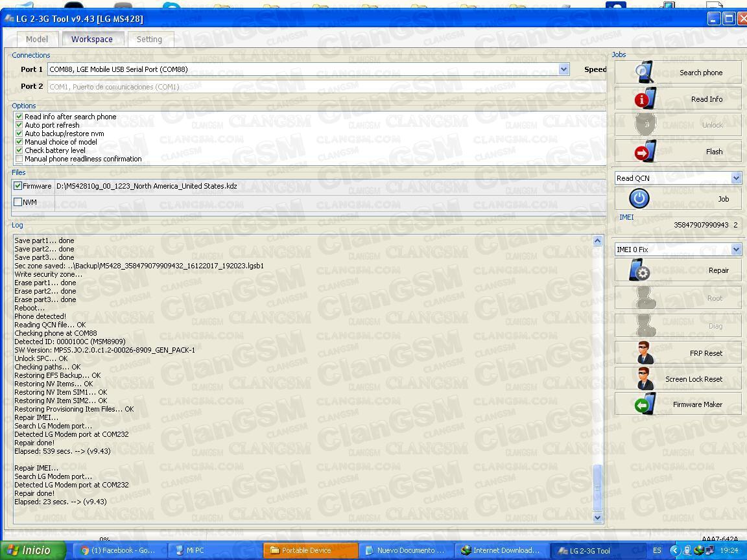The image size is (747, 560).
Task: Click the ES language indicator
Action: coord(657,550)
